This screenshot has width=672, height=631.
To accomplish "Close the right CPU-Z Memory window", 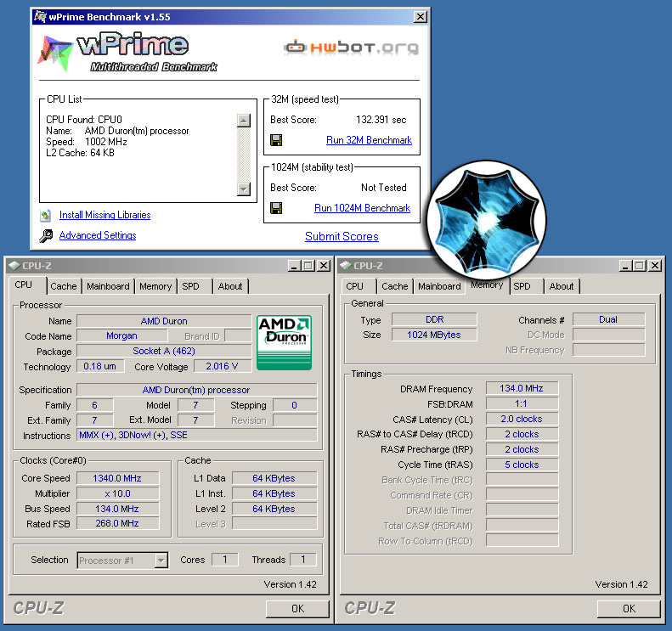I will click(655, 266).
